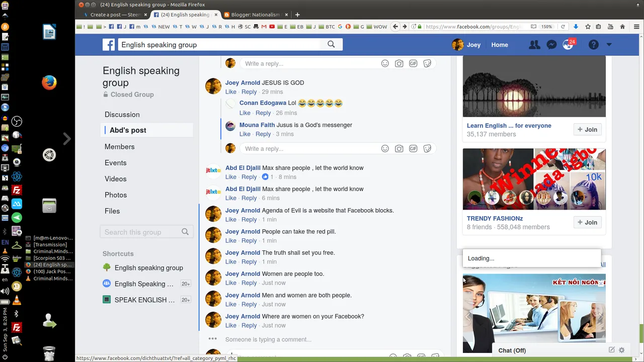The height and width of the screenshot is (362, 644).
Task: Open 'SPEAK ENGLISH ...' shortcut
Action: [144, 300]
